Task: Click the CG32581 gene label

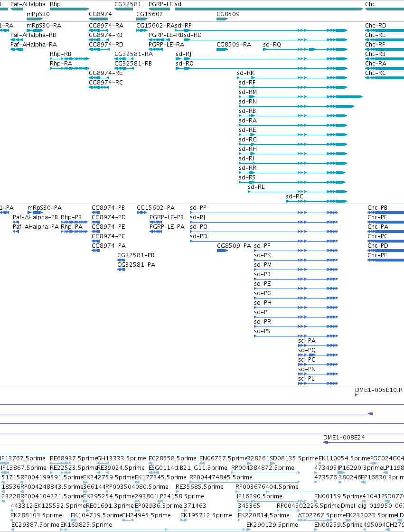Action: 128,4
